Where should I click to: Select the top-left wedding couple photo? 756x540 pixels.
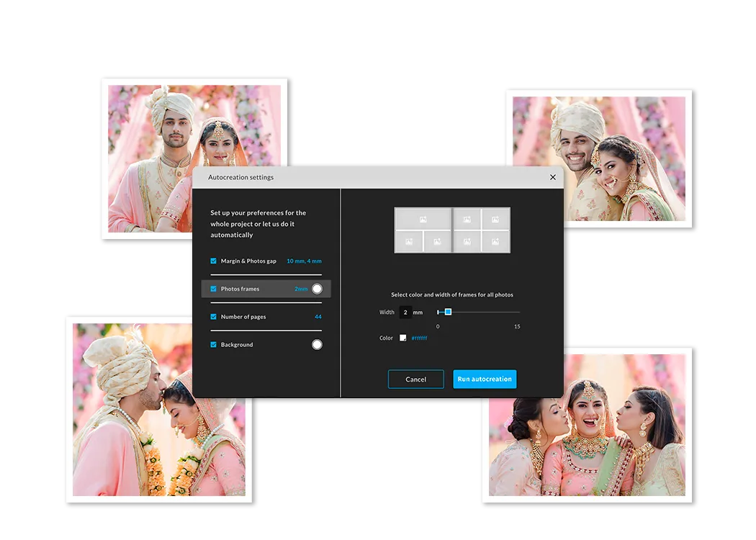tap(194, 158)
